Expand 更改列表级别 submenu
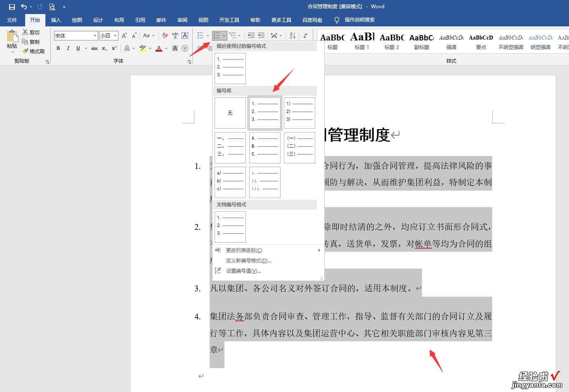569x392 pixels. [268, 250]
